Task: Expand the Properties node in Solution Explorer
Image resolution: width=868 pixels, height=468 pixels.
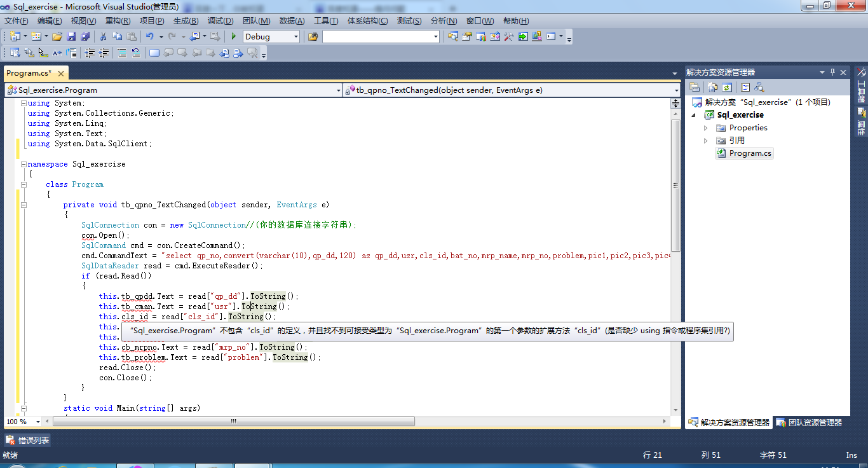Action: (705, 128)
